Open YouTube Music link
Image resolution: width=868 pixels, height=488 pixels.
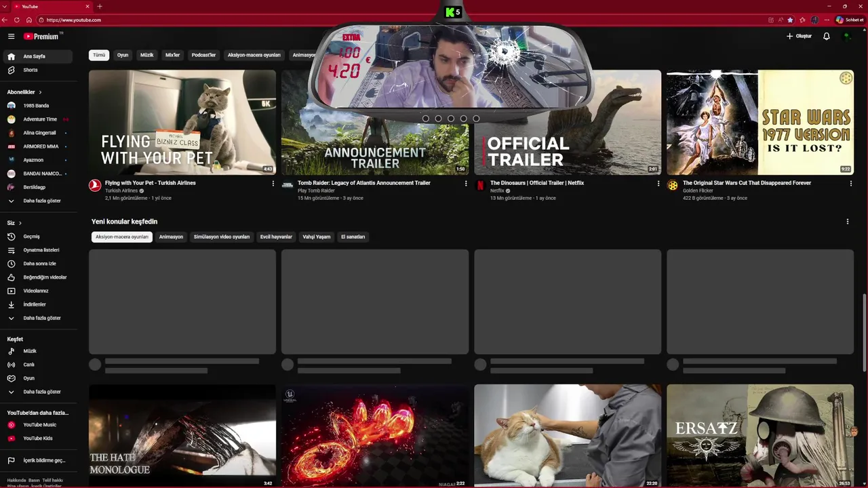(x=37, y=425)
